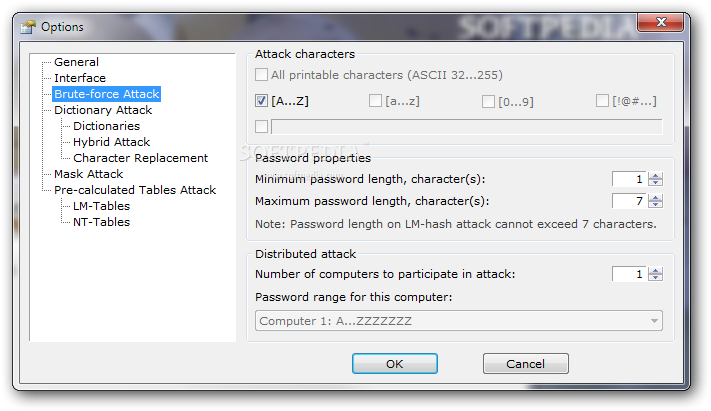The width and height of the screenshot is (711, 411).
Task: Open Mask Attack settings
Action: click(88, 174)
